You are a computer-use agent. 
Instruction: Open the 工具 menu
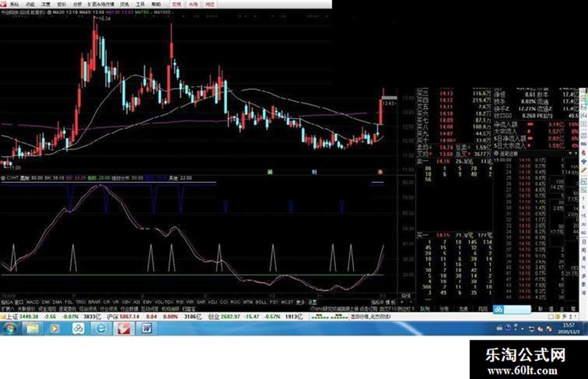[140, 4]
